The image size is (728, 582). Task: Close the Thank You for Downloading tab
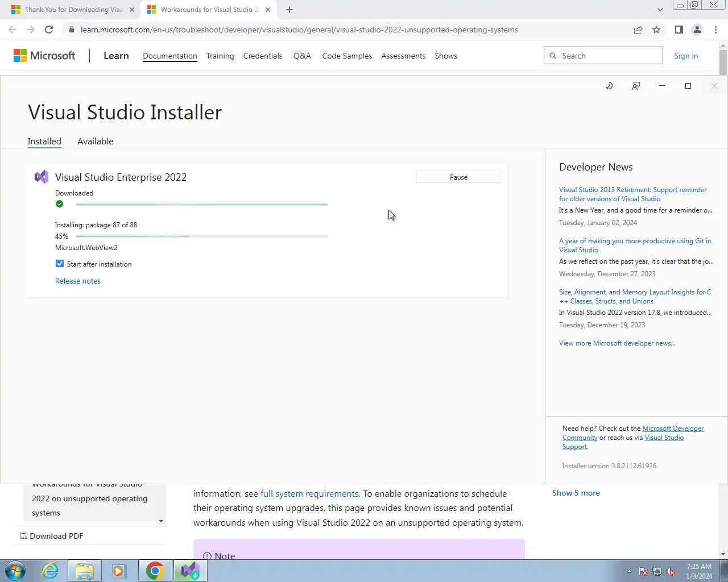[132, 10]
